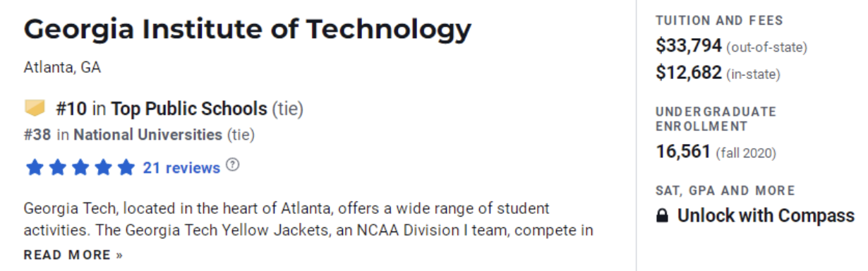Click the Atlanta, GA location text
Image resolution: width=868 pixels, height=271 pixels.
[62, 68]
